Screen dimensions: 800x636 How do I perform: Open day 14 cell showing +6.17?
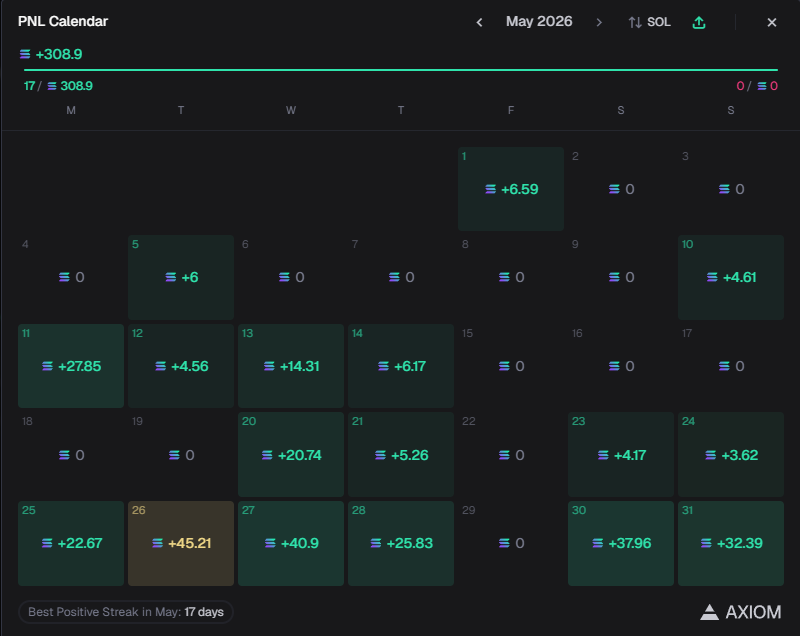coord(401,366)
